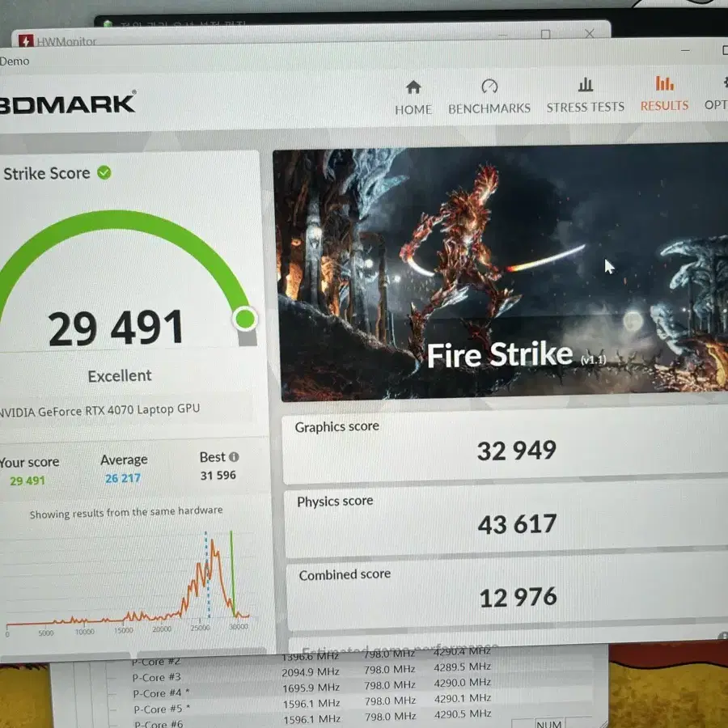This screenshot has width=728, height=728.
Task: Click the Combined score label
Action: click(345, 575)
